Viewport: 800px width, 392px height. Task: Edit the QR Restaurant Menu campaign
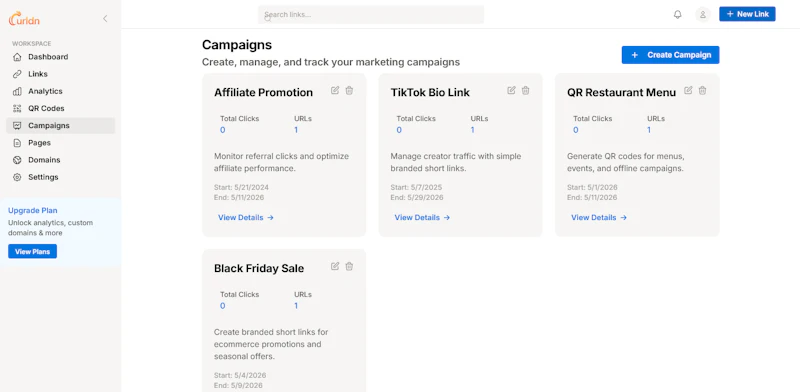688,90
